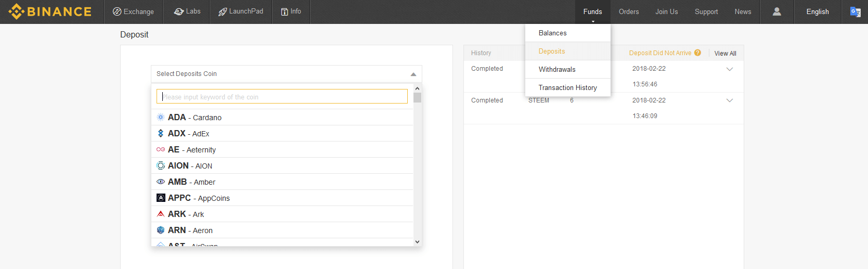The width and height of the screenshot is (868, 269).
Task: Open Transaction History from Funds menu
Action: click(x=568, y=87)
